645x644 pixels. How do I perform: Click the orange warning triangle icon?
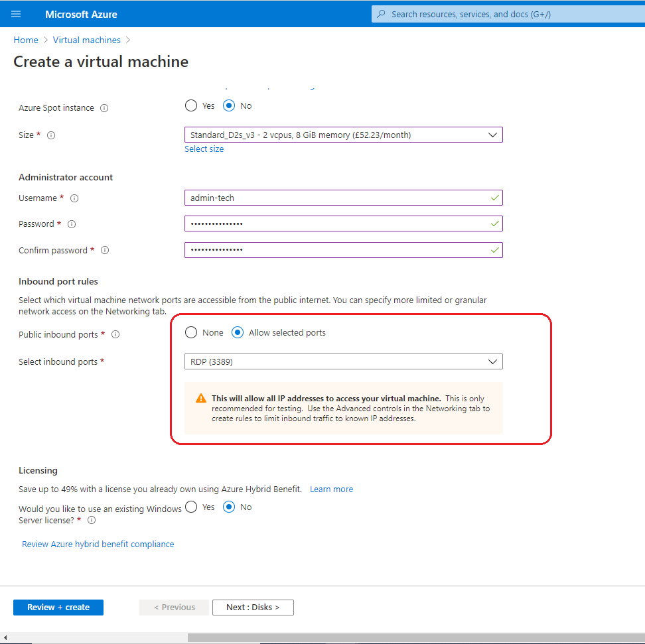click(201, 398)
